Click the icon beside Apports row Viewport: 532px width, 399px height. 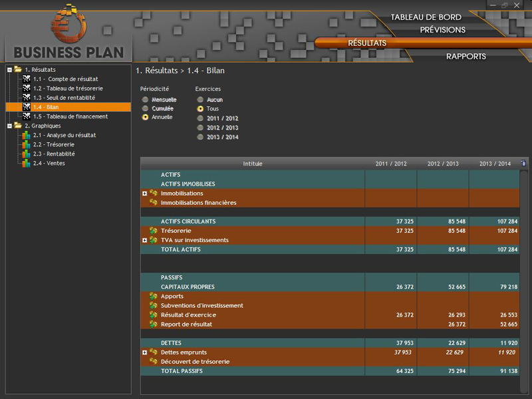tap(154, 296)
